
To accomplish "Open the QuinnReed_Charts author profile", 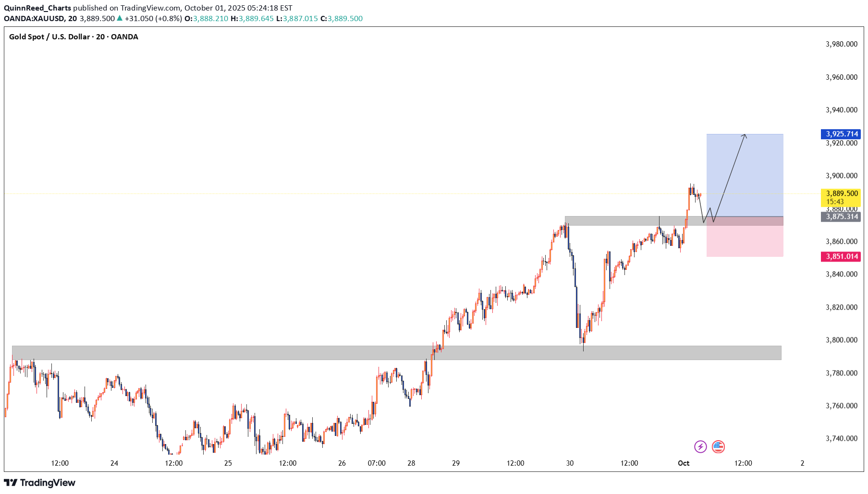I will (37, 8).
